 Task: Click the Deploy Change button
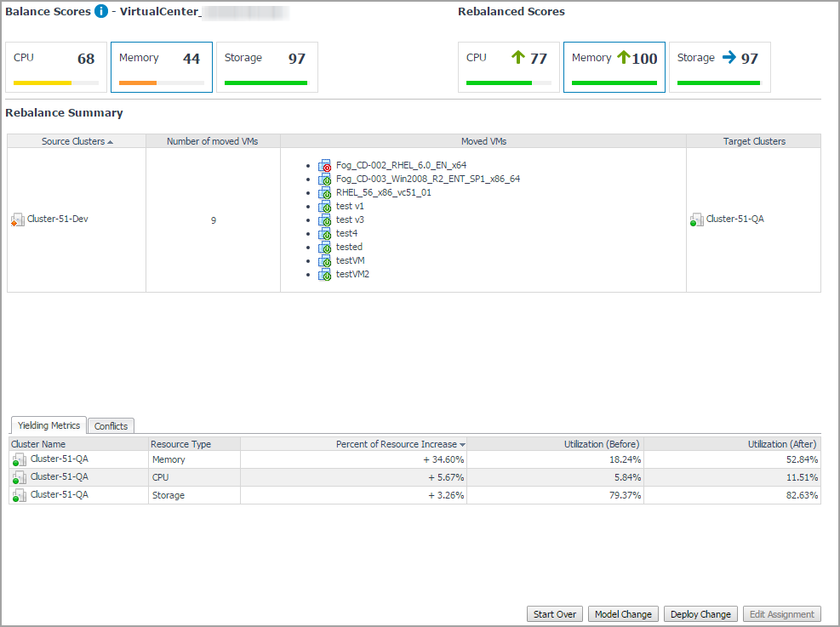[x=700, y=614]
